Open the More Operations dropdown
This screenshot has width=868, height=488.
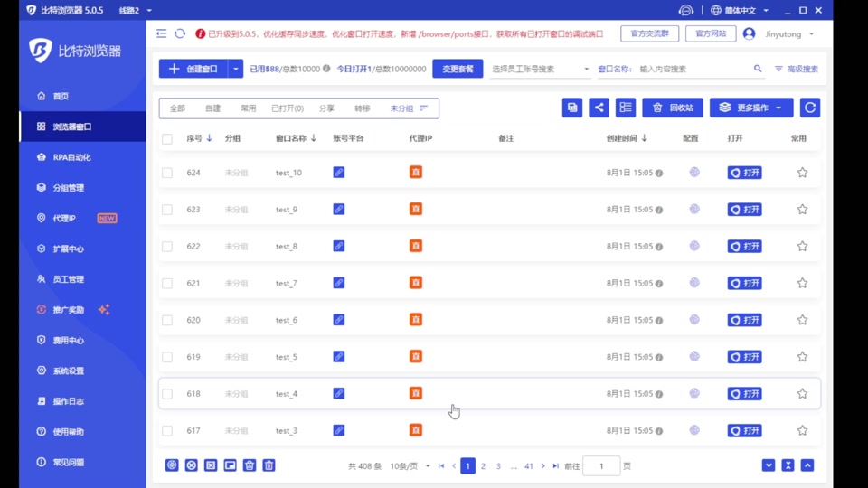751,108
